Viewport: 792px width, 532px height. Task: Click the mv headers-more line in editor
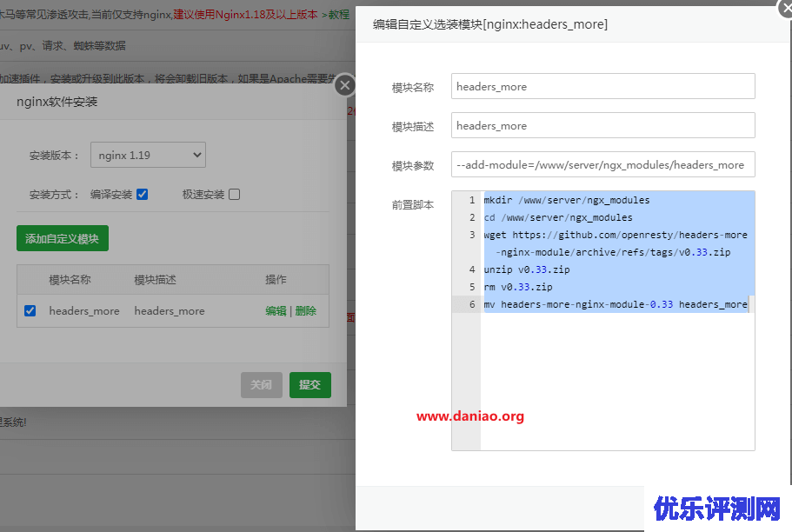tap(616, 304)
